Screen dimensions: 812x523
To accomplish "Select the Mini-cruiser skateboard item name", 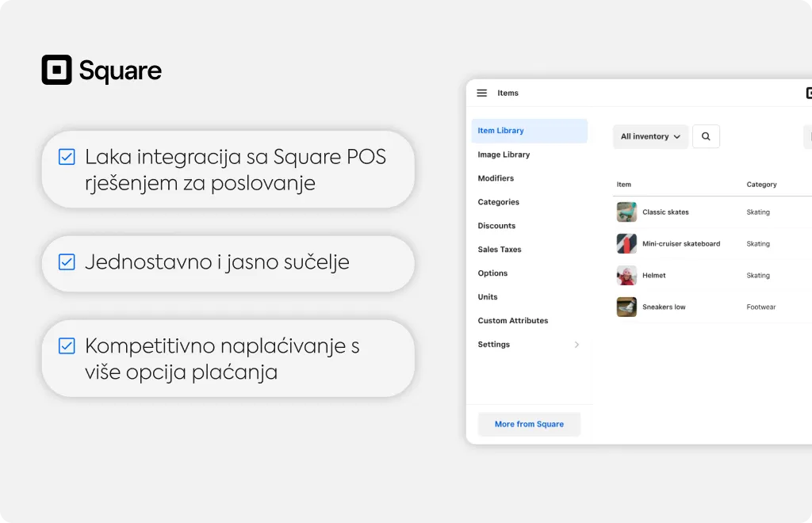I will 681,243.
